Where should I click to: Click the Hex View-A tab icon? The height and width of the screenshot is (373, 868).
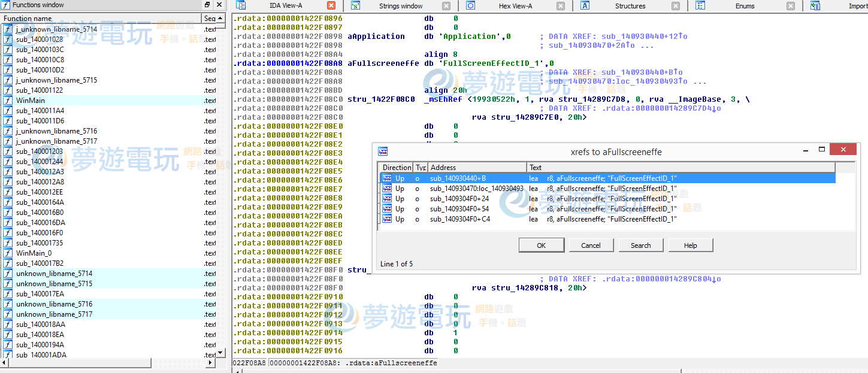coord(470,6)
